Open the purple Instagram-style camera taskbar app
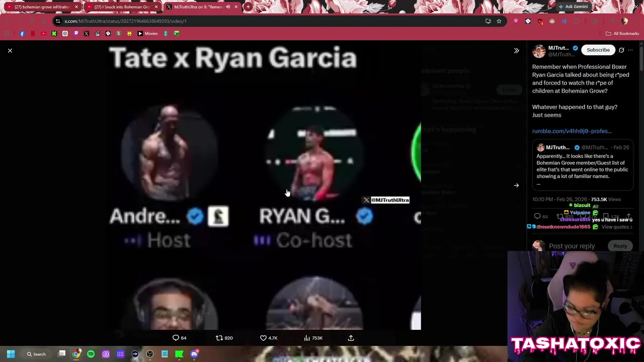Image resolution: width=644 pixels, height=362 pixels. click(106, 354)
